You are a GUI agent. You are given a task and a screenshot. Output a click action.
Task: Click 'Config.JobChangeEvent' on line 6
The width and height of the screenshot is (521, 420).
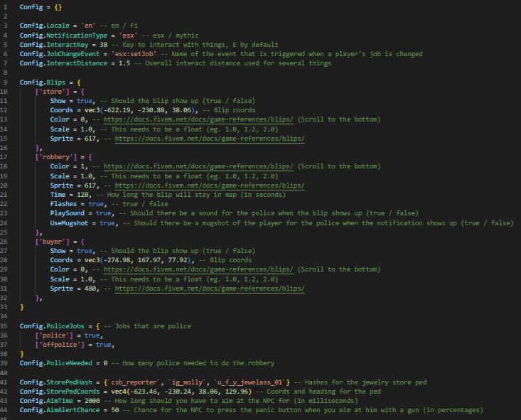[60, 54]
